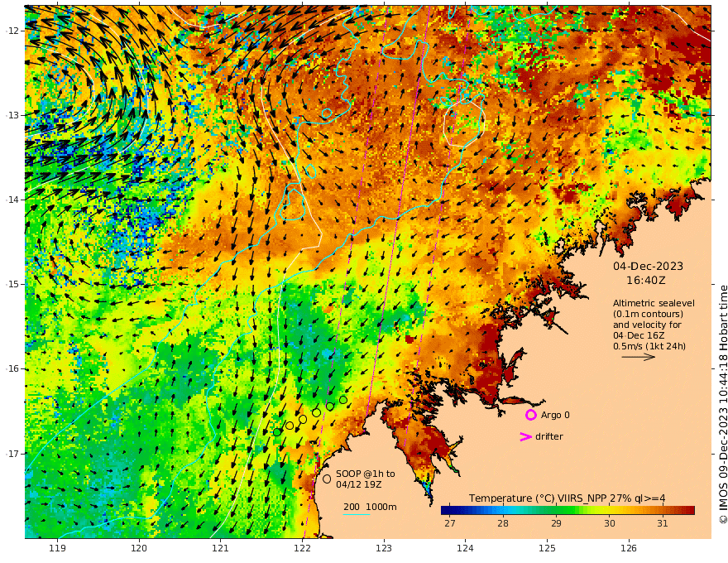The width and height of the screenshot is (728, 563).
Task: Click the colorbar tick label '29'
Action: (x=556, y=523)
